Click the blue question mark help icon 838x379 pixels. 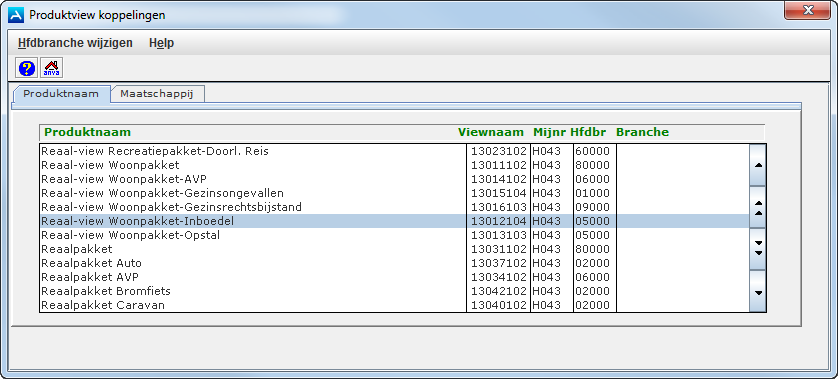pyautogui.click(x=27, y=68)
